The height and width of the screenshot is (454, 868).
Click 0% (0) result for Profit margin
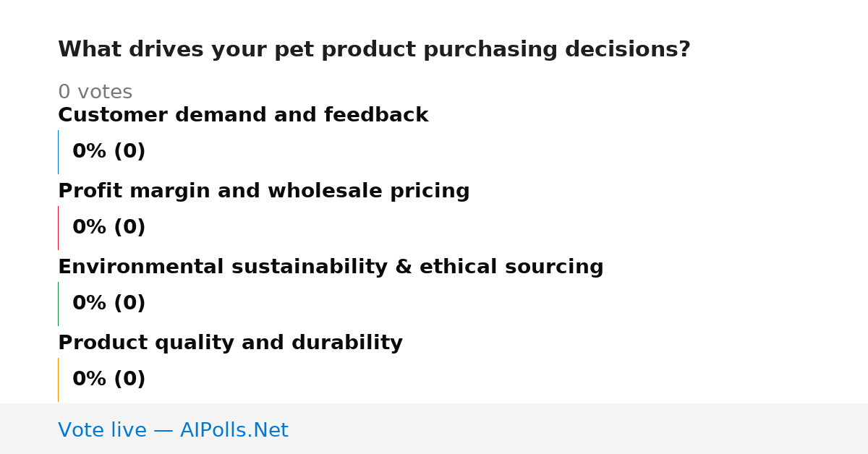(x=109, y=228)
